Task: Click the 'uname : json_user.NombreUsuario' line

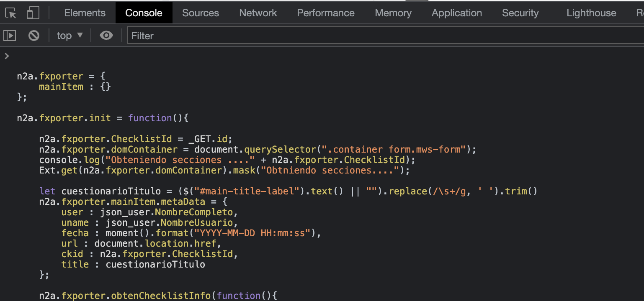Action: click(x=149, y=222)
